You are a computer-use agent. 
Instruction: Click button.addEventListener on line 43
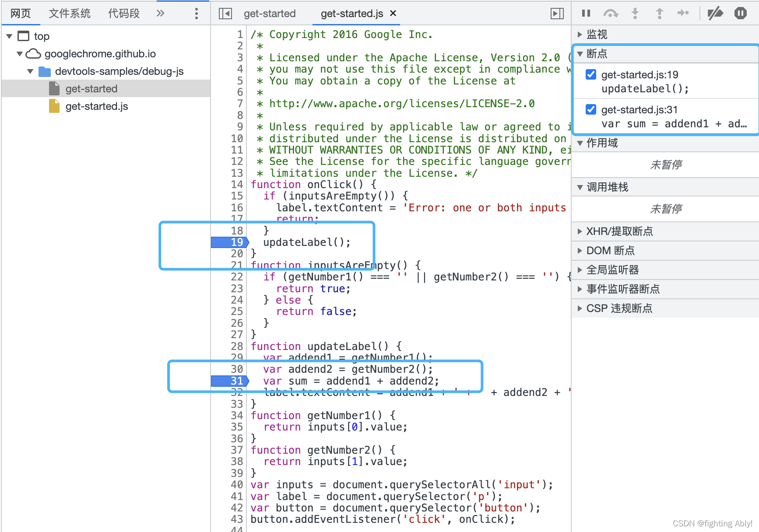point(383,519)
